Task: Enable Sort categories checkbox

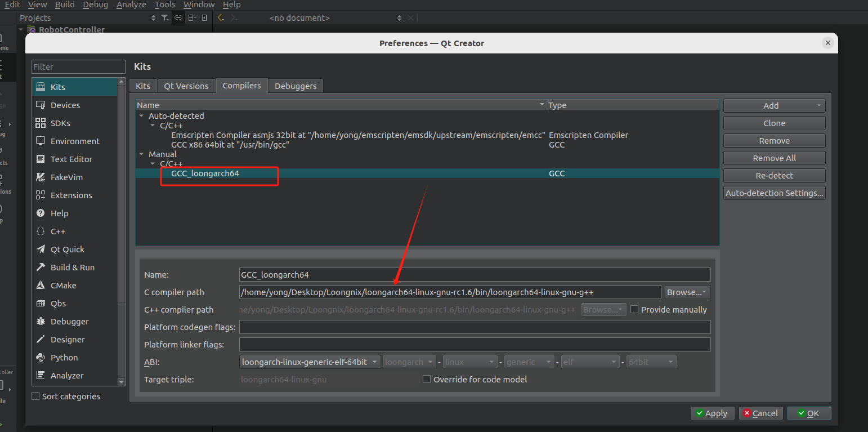Action: [36, 397]
